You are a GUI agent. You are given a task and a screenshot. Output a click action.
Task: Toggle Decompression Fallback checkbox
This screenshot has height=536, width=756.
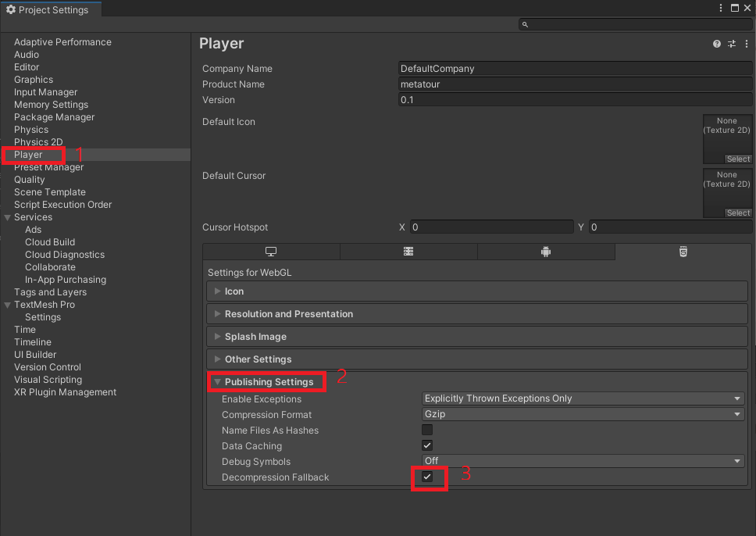pos(427,477)
